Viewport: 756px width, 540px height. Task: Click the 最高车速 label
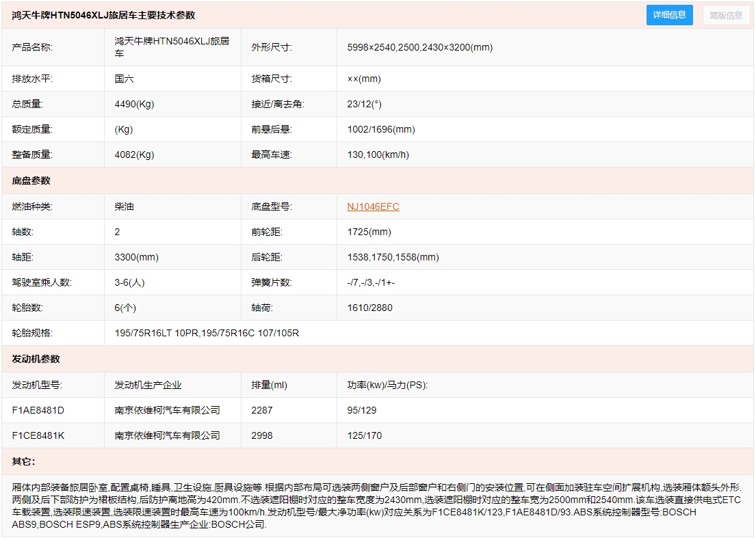coord(272,154)
